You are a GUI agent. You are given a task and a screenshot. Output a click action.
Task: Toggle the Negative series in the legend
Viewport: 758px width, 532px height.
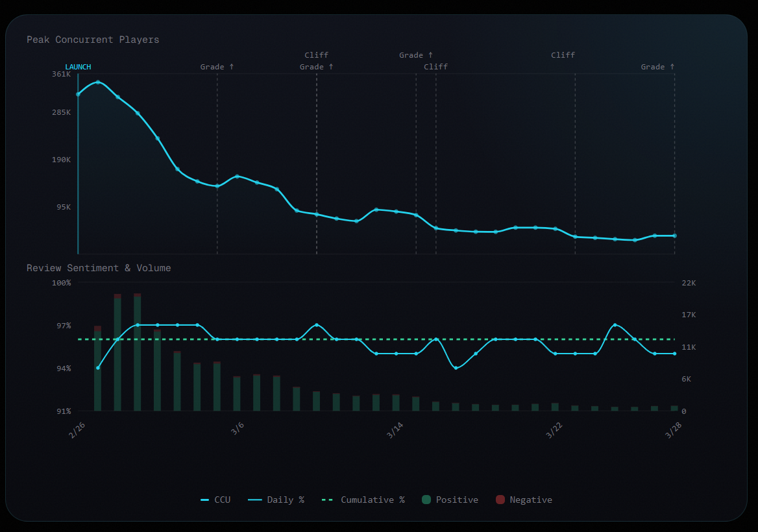pyautogui.click(x=524, y=500)
